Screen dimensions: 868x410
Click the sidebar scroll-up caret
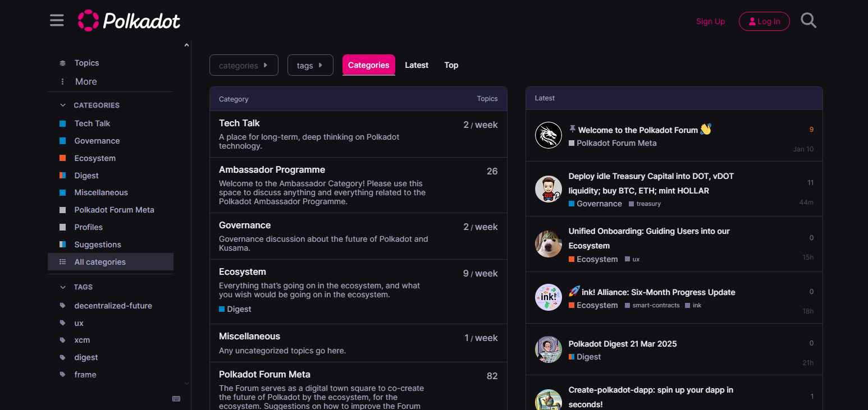187,45
